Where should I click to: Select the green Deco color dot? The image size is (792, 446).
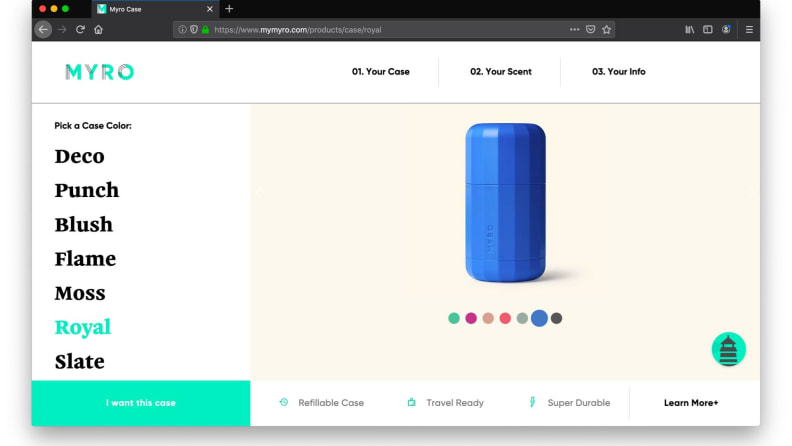coord(454,318)
